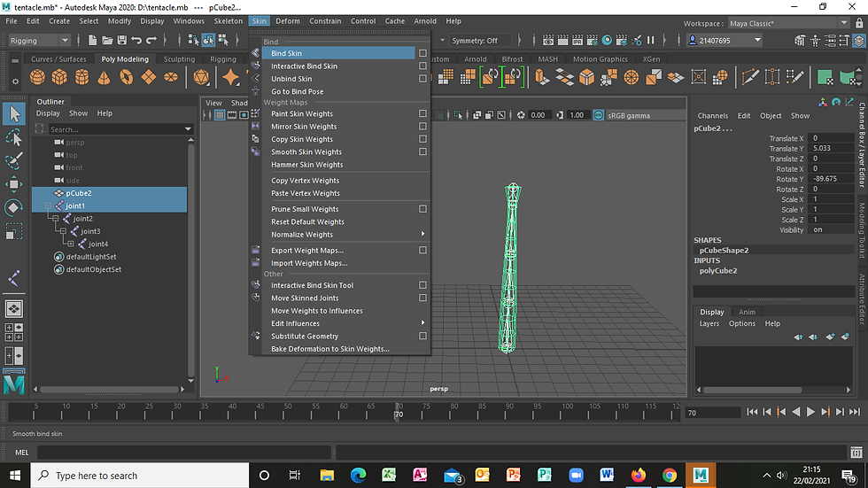
Task: Collapse the joint2 tree node
Action: click(x=55, y=219)
